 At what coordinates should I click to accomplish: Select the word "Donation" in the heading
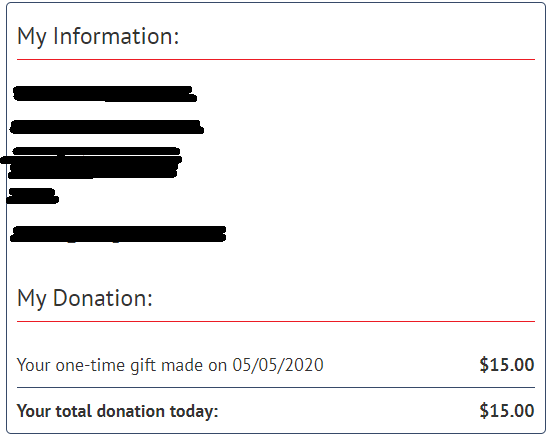[103, 298]
